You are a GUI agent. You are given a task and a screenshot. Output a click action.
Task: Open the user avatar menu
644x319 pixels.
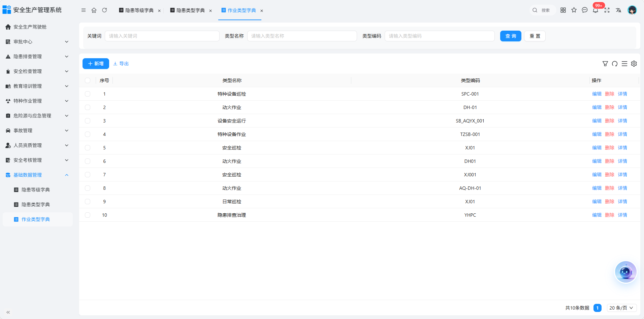[x=632, y=10]
